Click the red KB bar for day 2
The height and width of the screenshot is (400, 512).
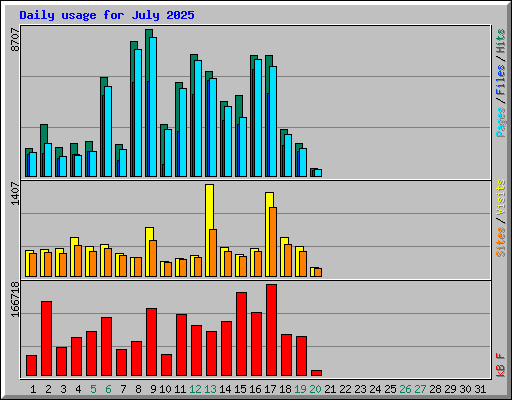[x=46, y=339]
